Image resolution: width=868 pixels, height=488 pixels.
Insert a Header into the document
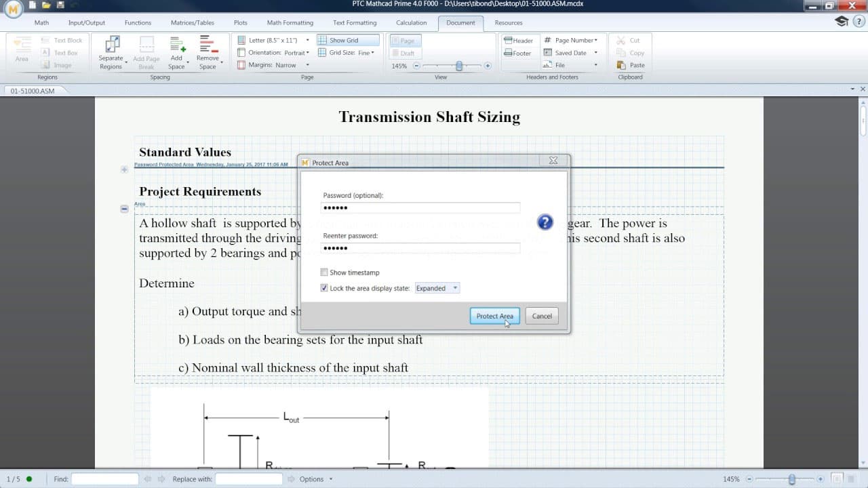tap(519, 40)
